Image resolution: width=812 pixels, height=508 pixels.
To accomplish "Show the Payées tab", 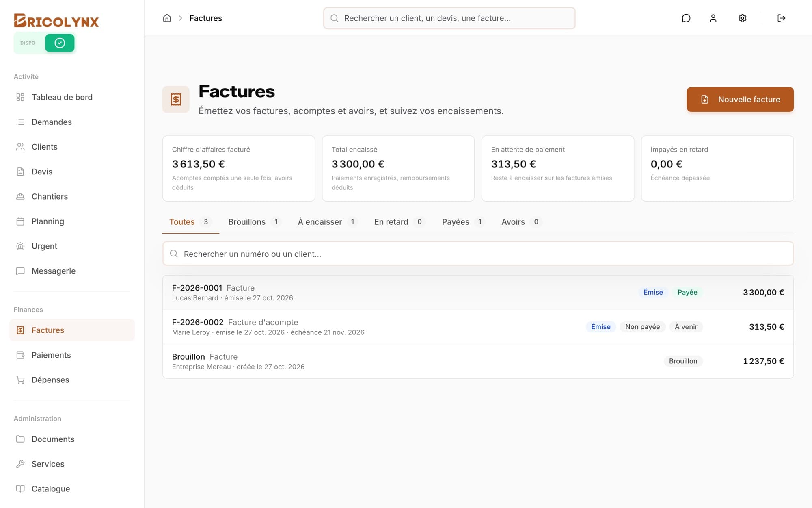I will point(464,222).
